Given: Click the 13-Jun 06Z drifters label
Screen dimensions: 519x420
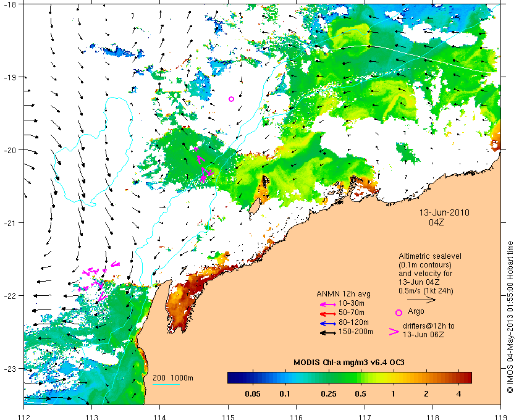Looking at the screenshot, I should coord(423,335).
